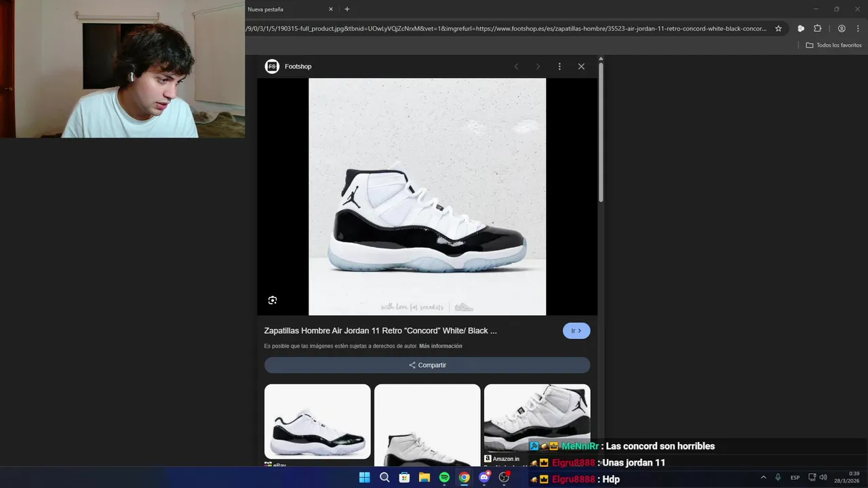The image size is (868, 488).
Task: Open the taskbar Search icon
Action: 384,477
